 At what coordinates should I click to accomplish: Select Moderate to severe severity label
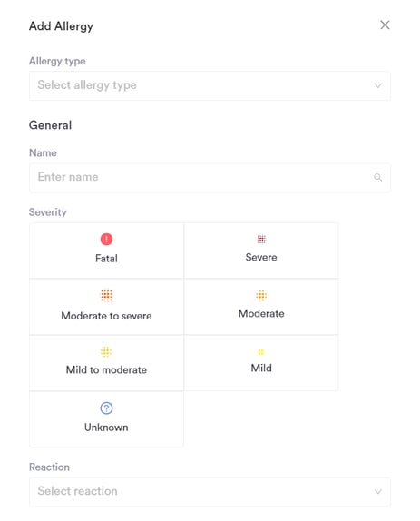click(x=106, y=316)
